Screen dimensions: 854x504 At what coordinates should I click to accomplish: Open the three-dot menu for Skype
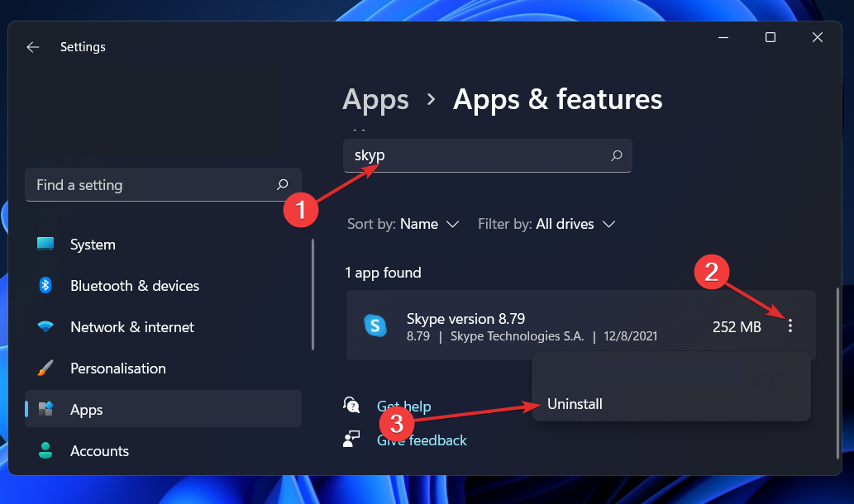click(790, 326)
